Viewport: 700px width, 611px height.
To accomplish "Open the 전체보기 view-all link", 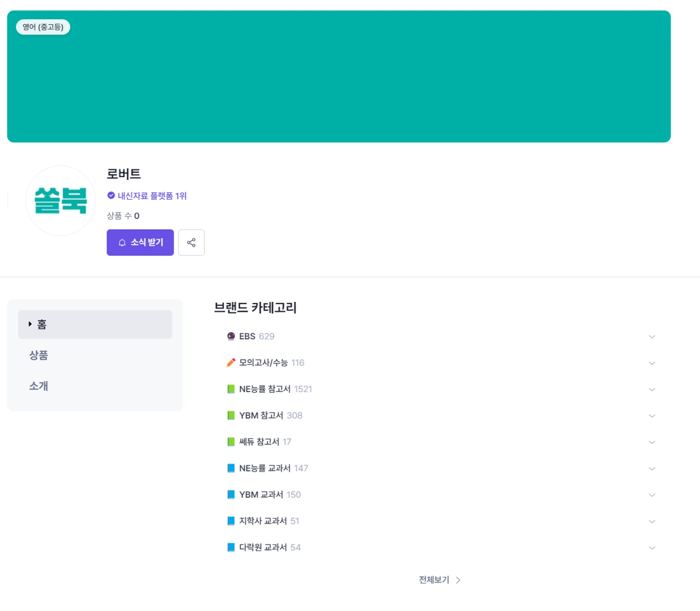I will 439,580.
